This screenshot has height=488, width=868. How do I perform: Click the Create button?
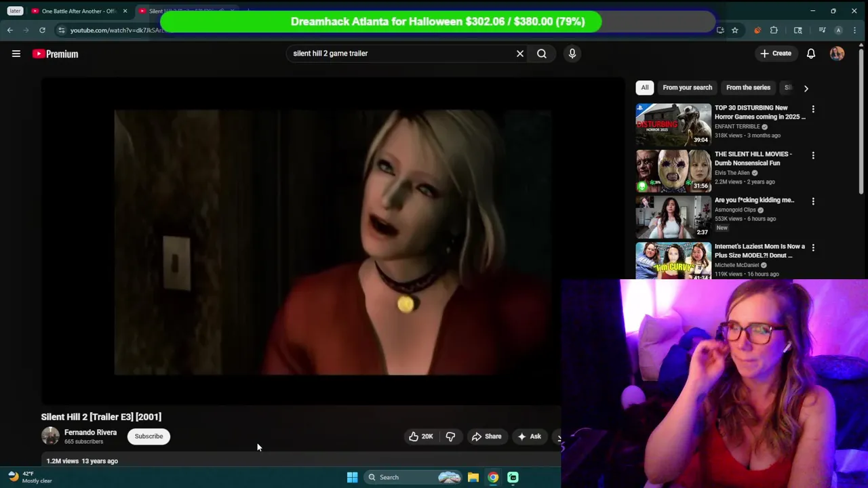pos(776,54)
